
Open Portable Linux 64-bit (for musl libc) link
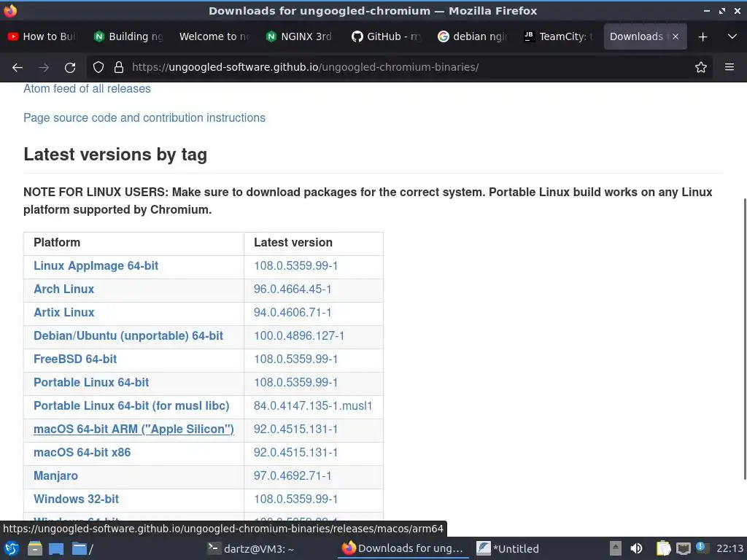131,405
